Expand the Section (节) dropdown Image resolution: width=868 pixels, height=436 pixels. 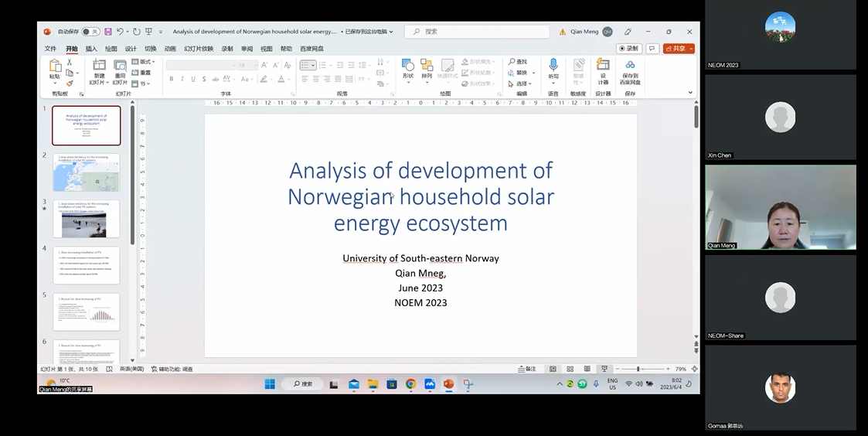(141, 83)
